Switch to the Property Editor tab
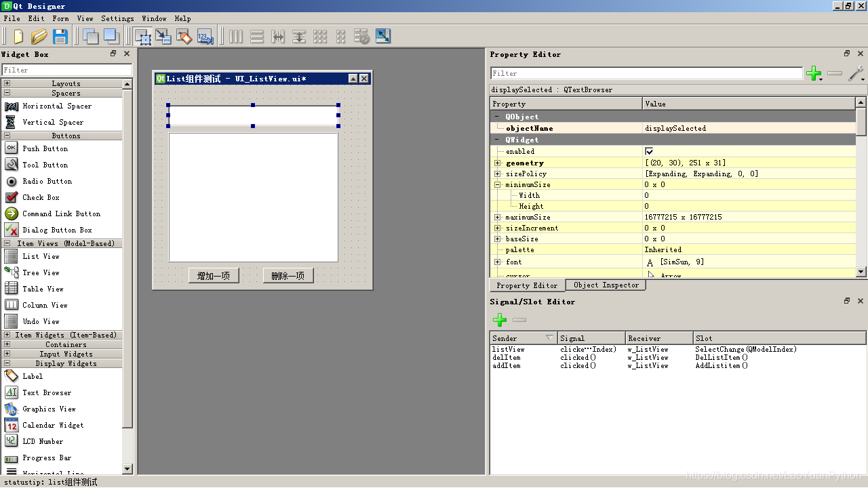 pos(527,285)
